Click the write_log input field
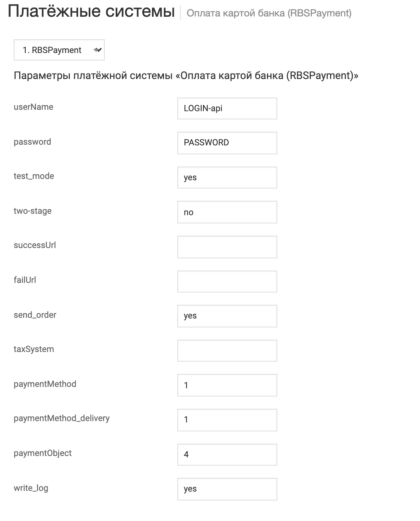 click(227, 489)
